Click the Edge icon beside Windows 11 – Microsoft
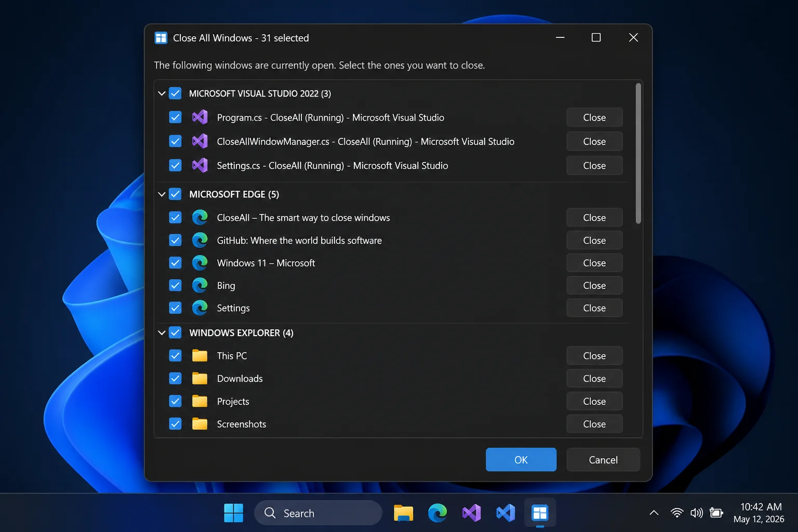798x532 pixels. pos(200,263)
